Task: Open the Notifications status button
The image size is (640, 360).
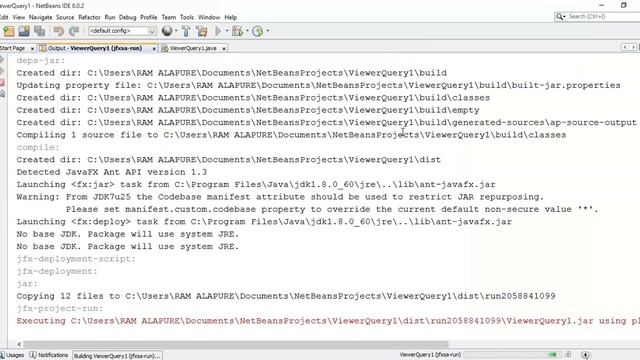Action: click(49, 356)
